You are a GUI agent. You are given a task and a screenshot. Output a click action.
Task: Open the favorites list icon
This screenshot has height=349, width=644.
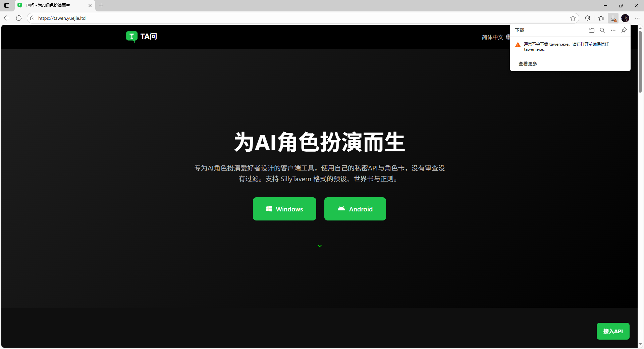pos(601,18)
